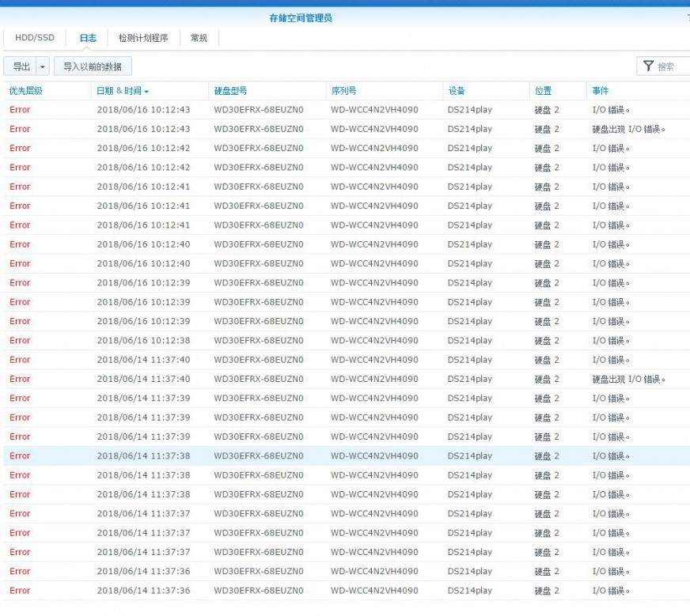Open the 检测计划程序 tab
The width and height of the screenshot is (690, 616).
coord(143,38)
